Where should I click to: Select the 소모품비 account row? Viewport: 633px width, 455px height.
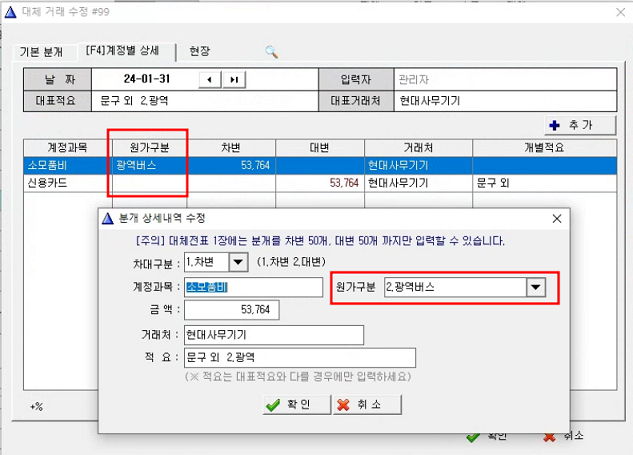[x=320, y=165]
